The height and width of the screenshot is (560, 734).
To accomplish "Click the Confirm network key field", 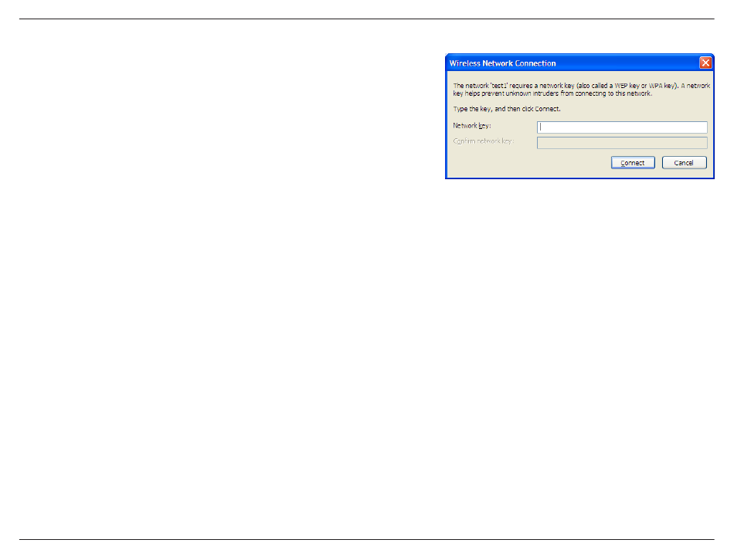I will click(622, 143).
